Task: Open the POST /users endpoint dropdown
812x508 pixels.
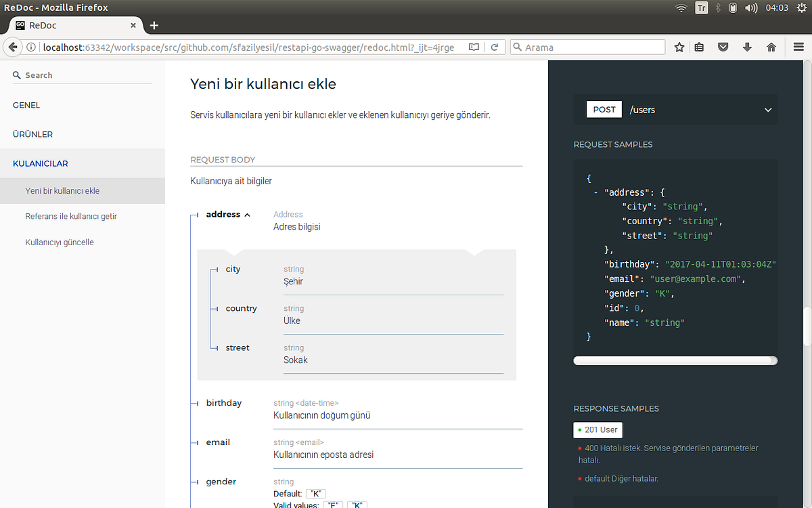Action: [767, 109]
